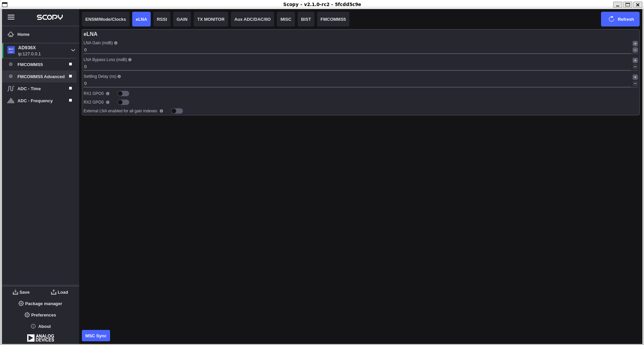Viewport: 644px width, 345px height.
Task: Open the hamburger menu icon
Action: [x=11, y=17]
